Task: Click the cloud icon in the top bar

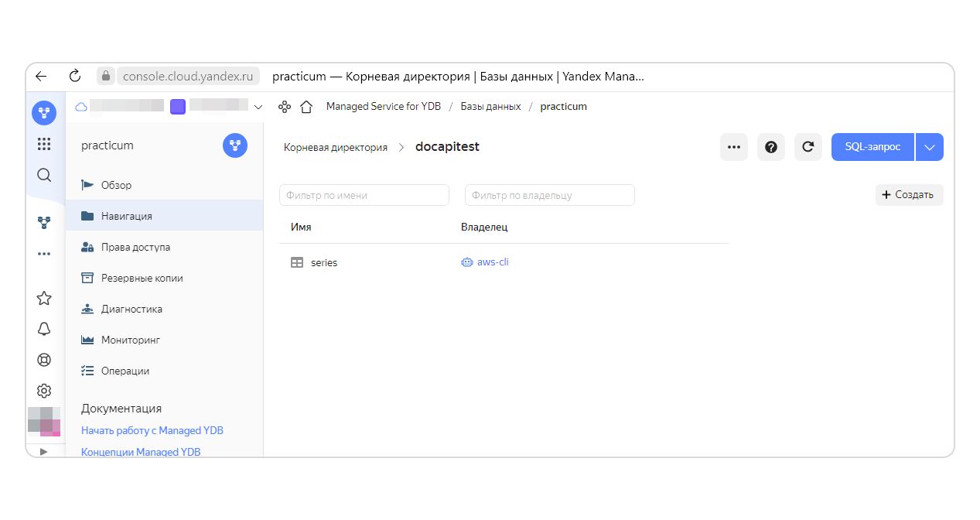Action: [x=80, y=107]
